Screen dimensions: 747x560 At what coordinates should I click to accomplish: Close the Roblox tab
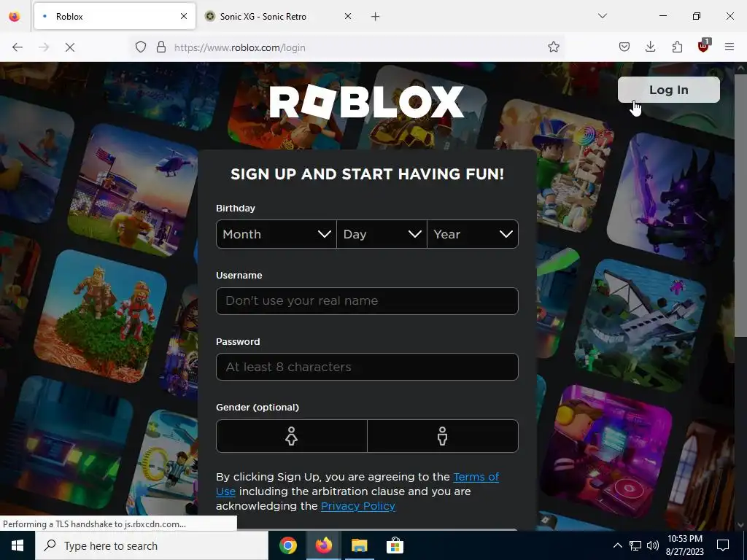pos(184,16)
